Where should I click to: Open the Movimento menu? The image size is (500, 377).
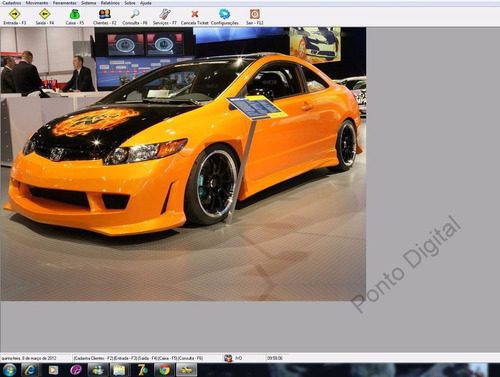tap(37, 3)
